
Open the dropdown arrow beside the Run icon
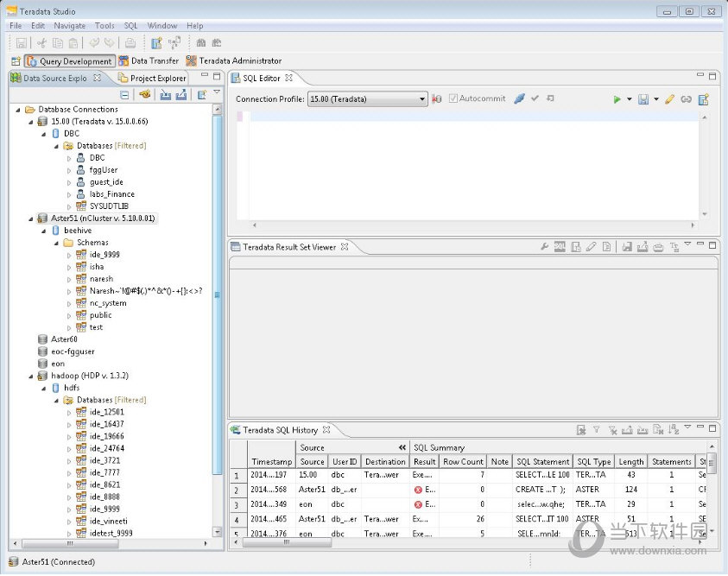tap(629, 98)
